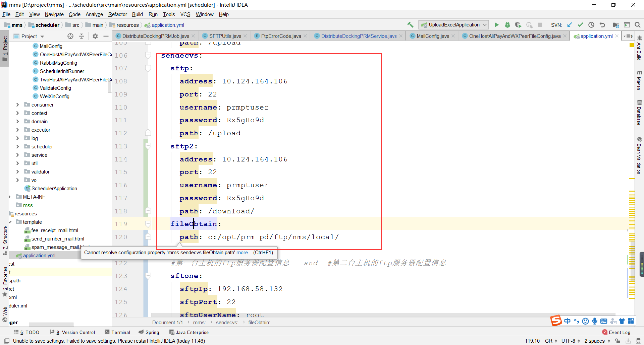Open the Favorites tool window
Image resolution: width=644 pixels, height=345 pixels.
[x=5, y=281]
